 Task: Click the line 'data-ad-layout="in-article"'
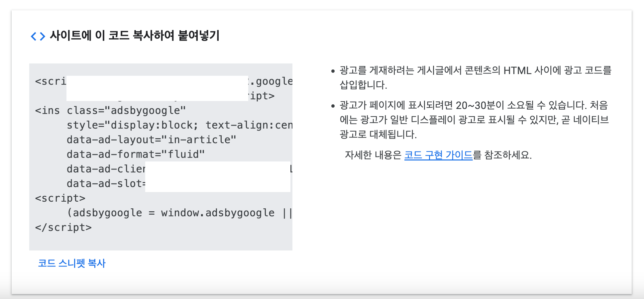coord(152,140)
